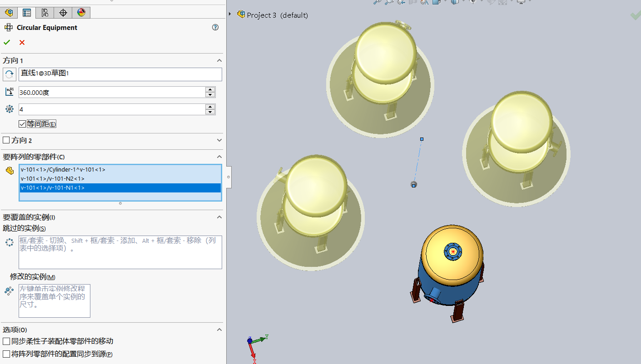641x364 pixels.
Task: Open the PropertyManager tab
Action: 27,12
